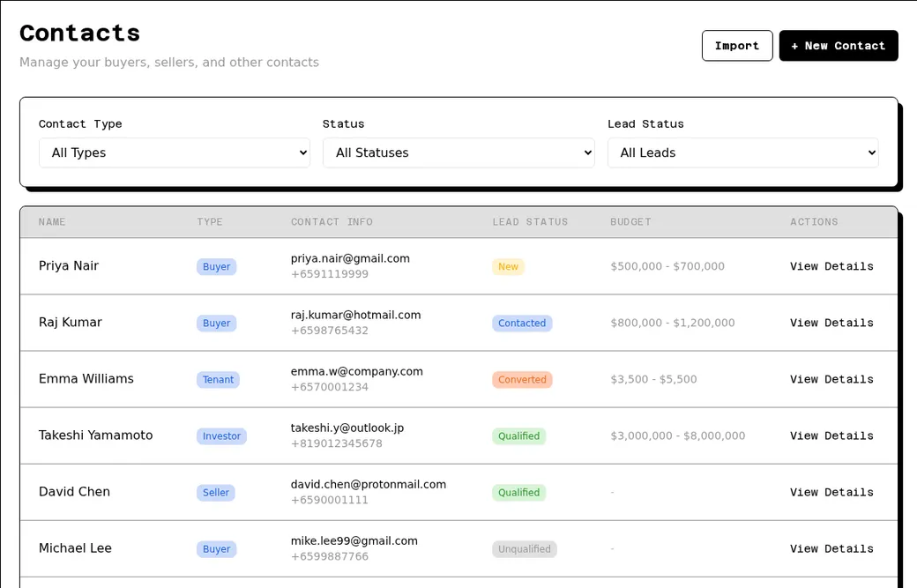917x588 pixels.
Task: Click email raj.kumar@hotmail.com
Action: [355, 315]
